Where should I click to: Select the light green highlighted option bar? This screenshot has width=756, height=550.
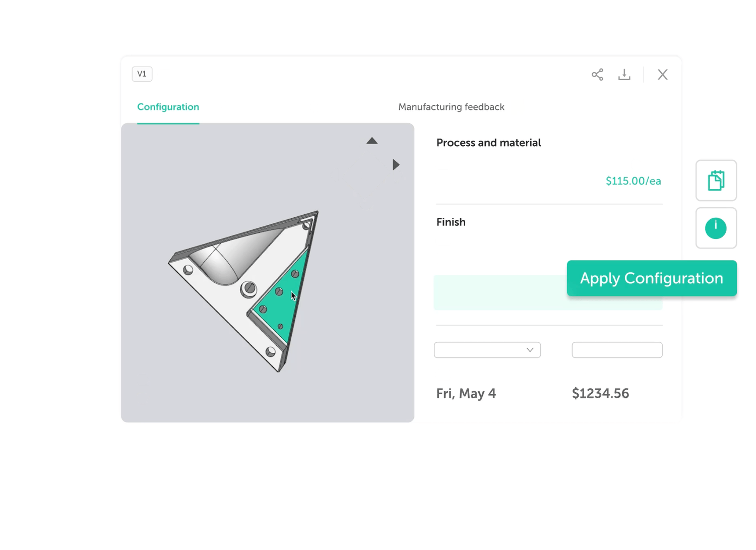tap(499, 293)
